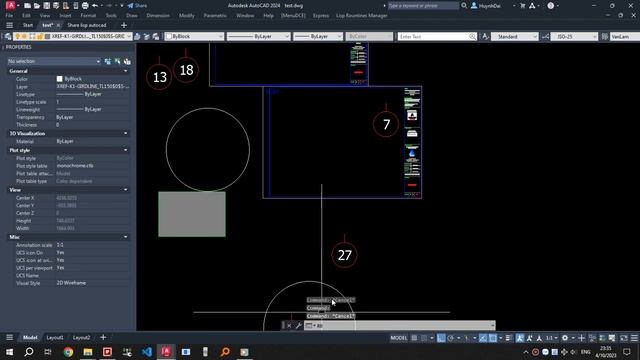Switch to the Share lisp autocad tab
Image resolution: width=640 pixels, height=360 pixels.
point(87,25)
